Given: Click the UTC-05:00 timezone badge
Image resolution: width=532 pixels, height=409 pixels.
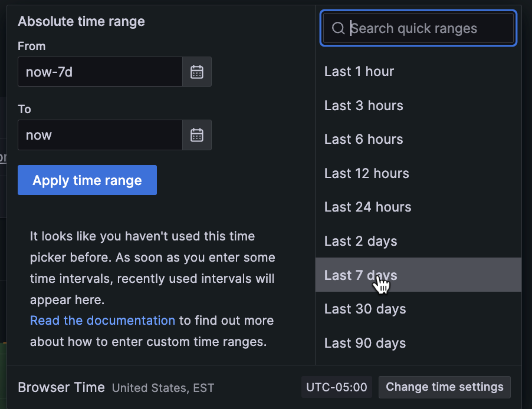Looking at the screenshot, I should [x=337, y=387].
